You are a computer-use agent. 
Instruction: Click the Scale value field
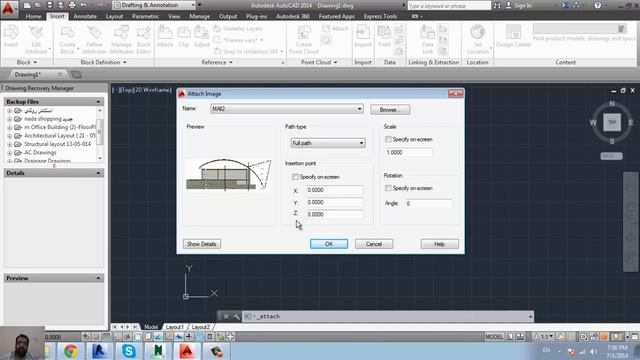coord(408,152)
